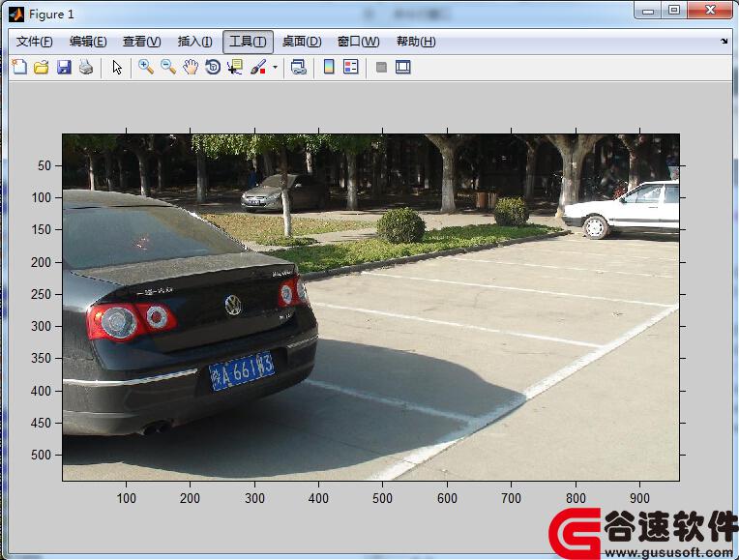Click the New Figure icon
The image size is (739, 560).
point(19,67)
